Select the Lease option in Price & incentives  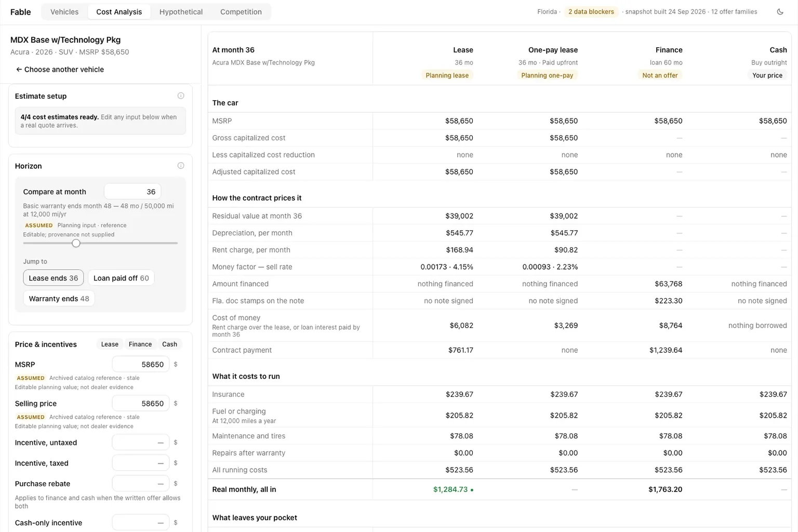110,344
